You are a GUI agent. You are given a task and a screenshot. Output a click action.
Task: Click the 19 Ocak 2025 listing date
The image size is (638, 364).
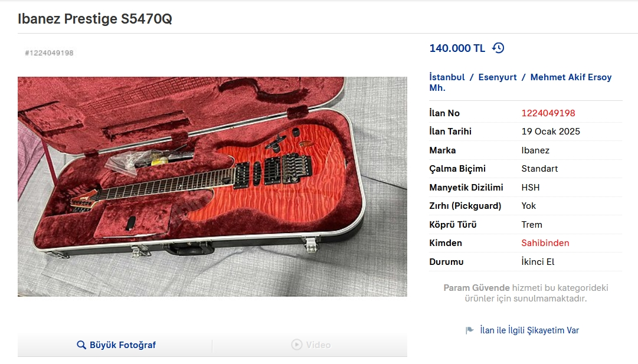pos(551,132)
